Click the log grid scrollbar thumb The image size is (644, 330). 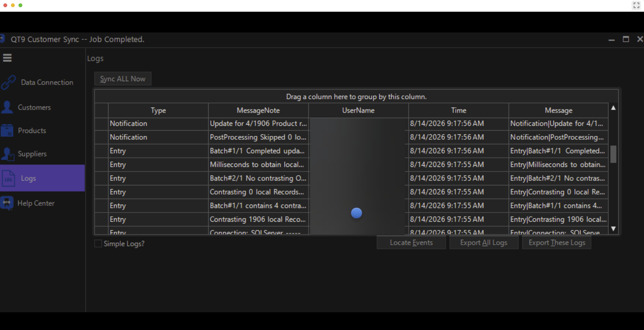613,154
